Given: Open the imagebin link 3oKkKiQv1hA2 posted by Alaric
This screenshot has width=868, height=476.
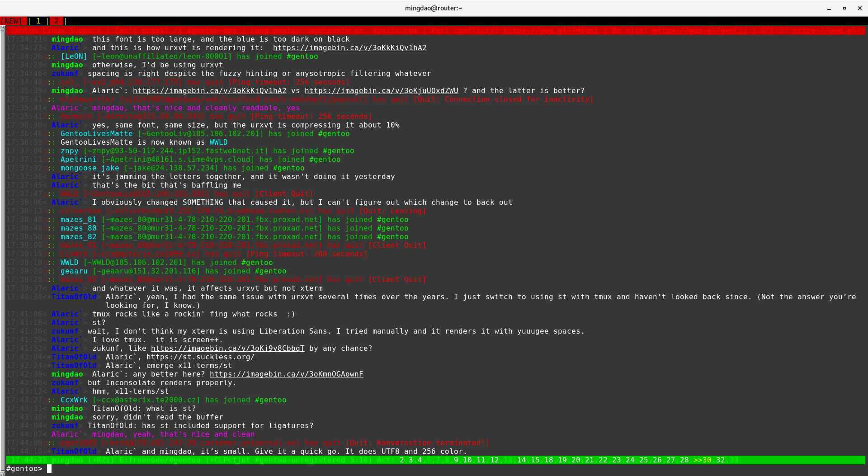Looking at the screenshot, I should click(349, 48).
